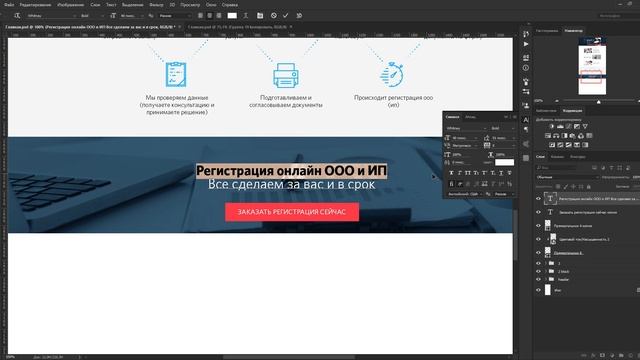The height and width of the screenshot is (360, 640).
Task: Open Actions panel play icon in dock
Action: [526, 44]
